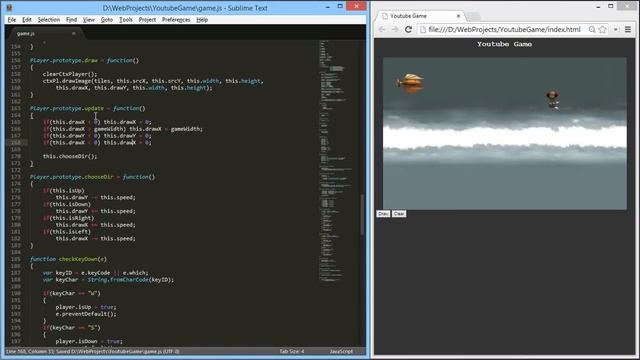Click the orange airship player sprite
Viewport: 640px width, 360px height.
pos(410,83)
